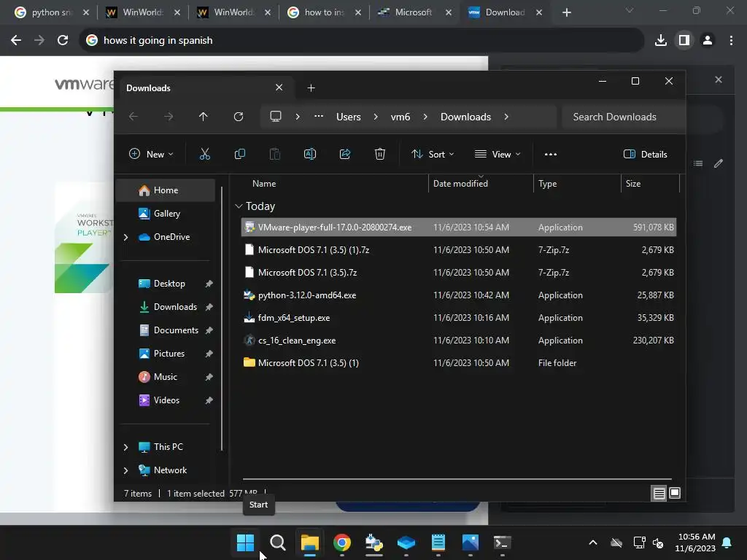
Task: Open the New dropdown in Explorer
Action: pos(151,155)
